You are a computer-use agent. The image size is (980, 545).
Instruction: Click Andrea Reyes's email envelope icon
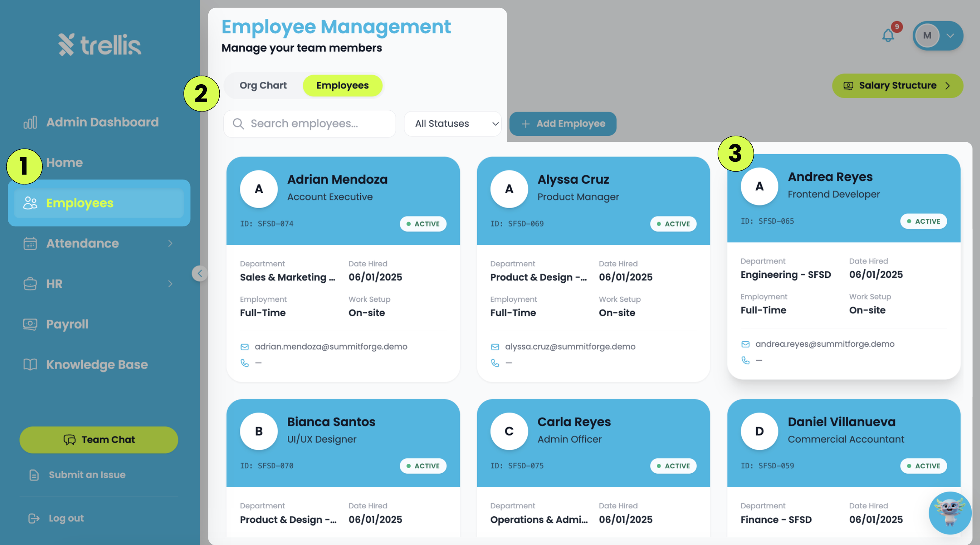(x=745, y=344)
